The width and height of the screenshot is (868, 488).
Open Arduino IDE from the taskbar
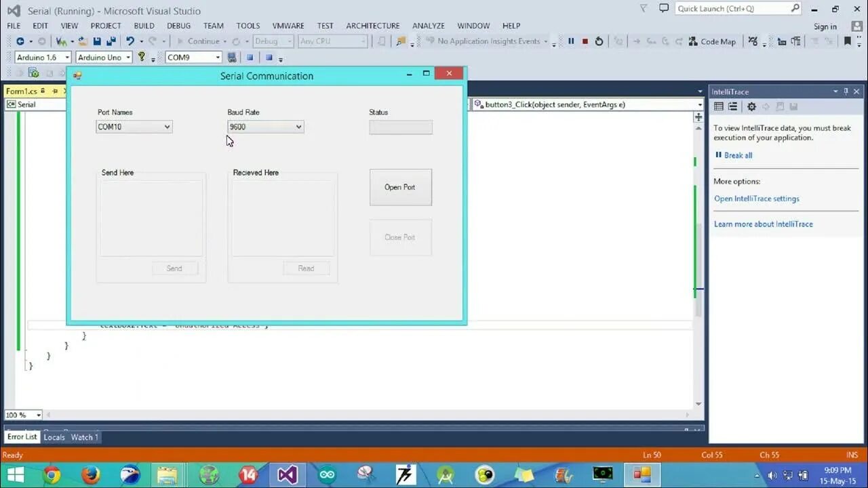coord(327,474)
